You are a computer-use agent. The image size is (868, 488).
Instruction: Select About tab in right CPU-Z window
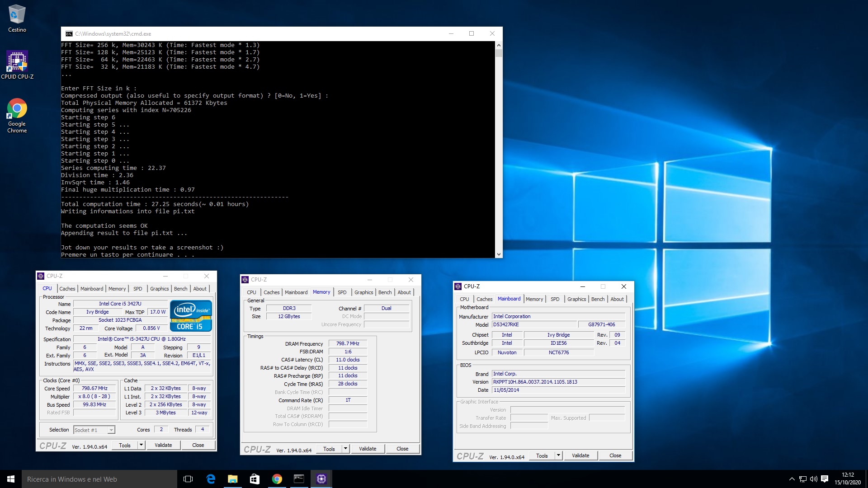(617, 299)
